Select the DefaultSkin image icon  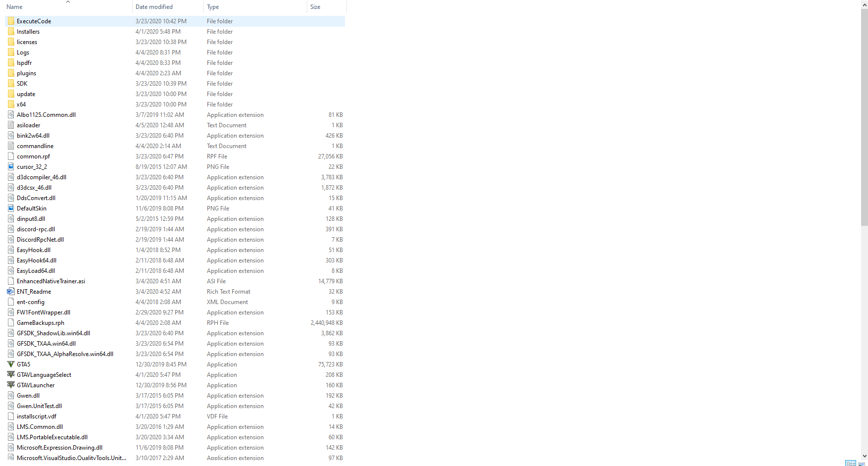click(11, 208)
